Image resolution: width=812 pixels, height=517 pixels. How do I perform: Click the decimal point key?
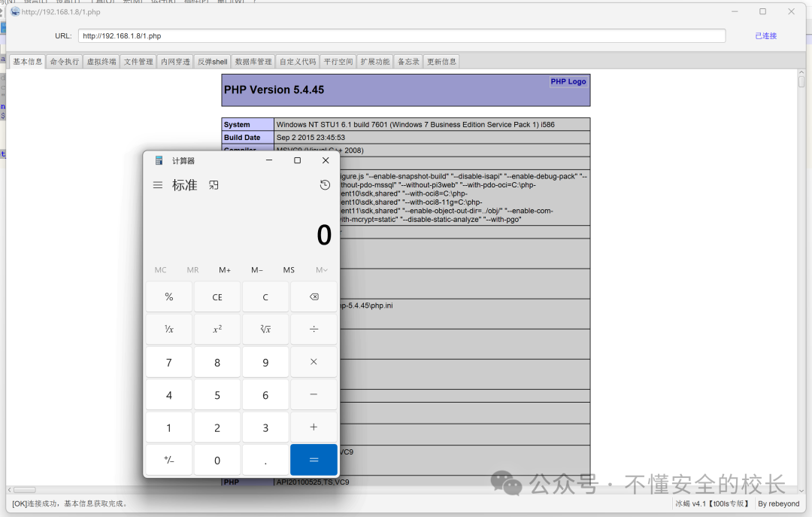tap(265, 460)
